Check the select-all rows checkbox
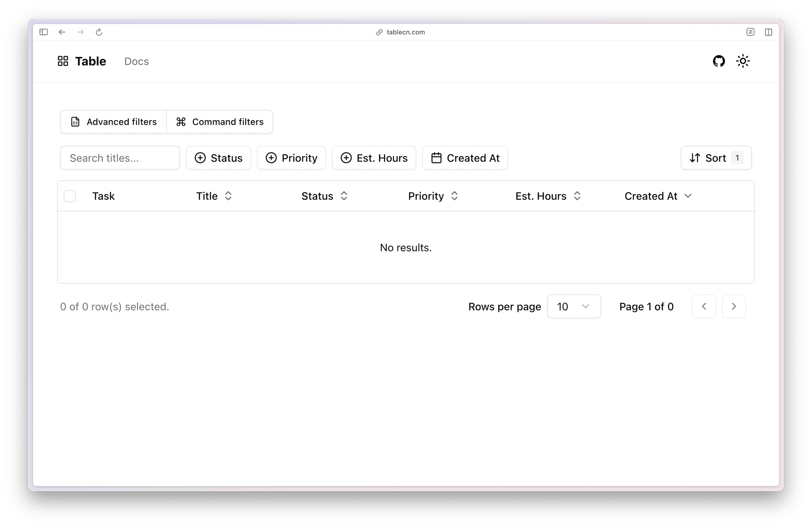The height and width of the screenshot is (528, 812). [70, 196]
